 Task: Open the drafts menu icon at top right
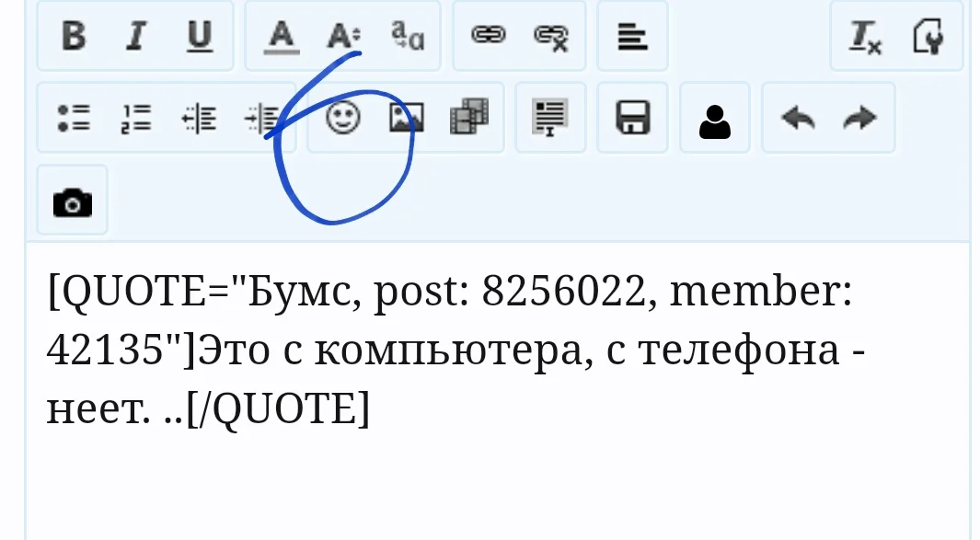pyautogui.click(x=928, y=37)
